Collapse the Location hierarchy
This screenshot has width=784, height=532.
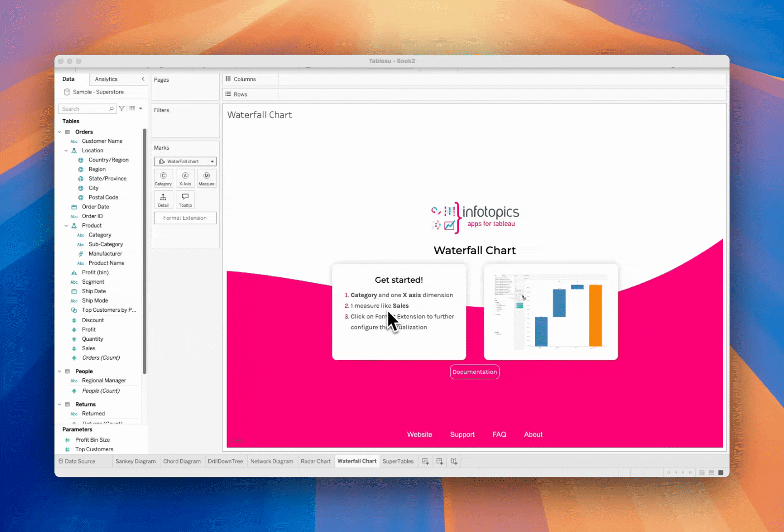click(66, 151)
